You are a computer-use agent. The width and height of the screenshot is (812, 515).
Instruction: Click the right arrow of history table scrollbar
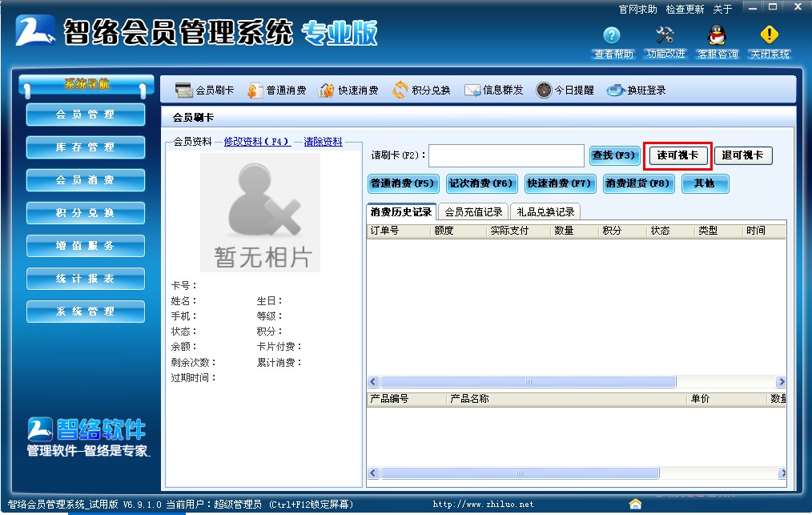(x=781, y=382)
